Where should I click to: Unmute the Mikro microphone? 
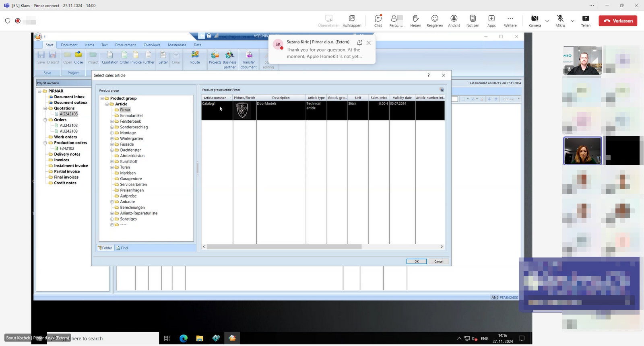pyautogui.click(x=560, y=21)
